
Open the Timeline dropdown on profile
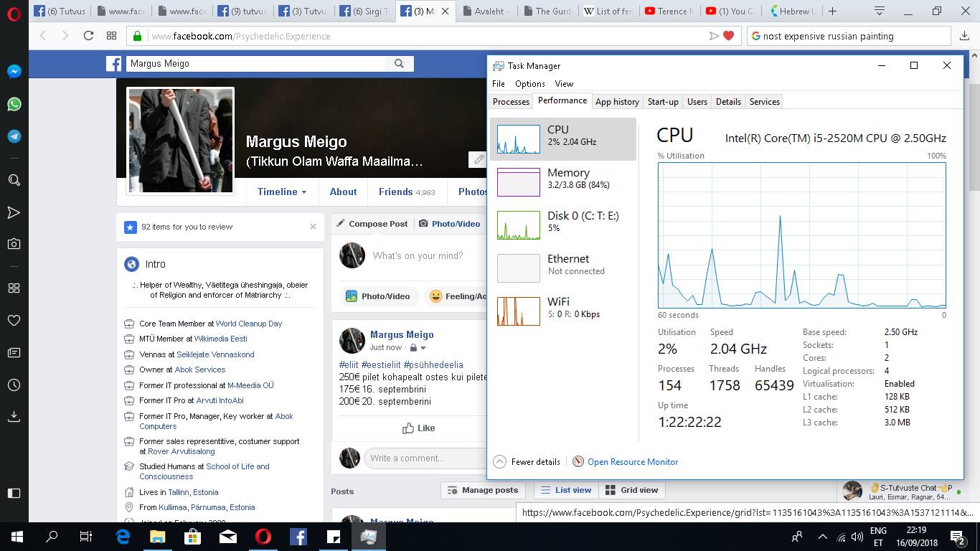tap(282, 192)
